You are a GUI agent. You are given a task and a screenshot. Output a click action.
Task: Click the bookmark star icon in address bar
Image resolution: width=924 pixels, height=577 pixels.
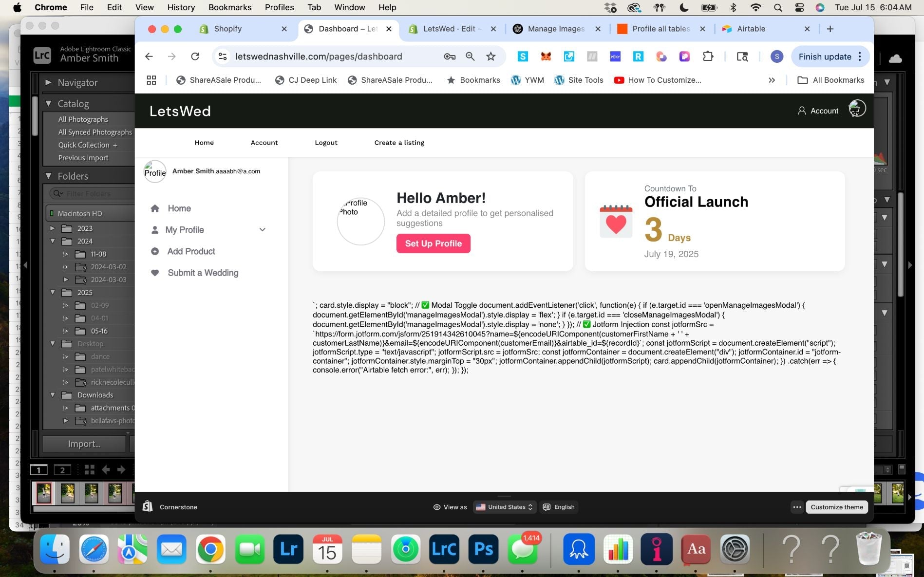click(x=490, y=56)
